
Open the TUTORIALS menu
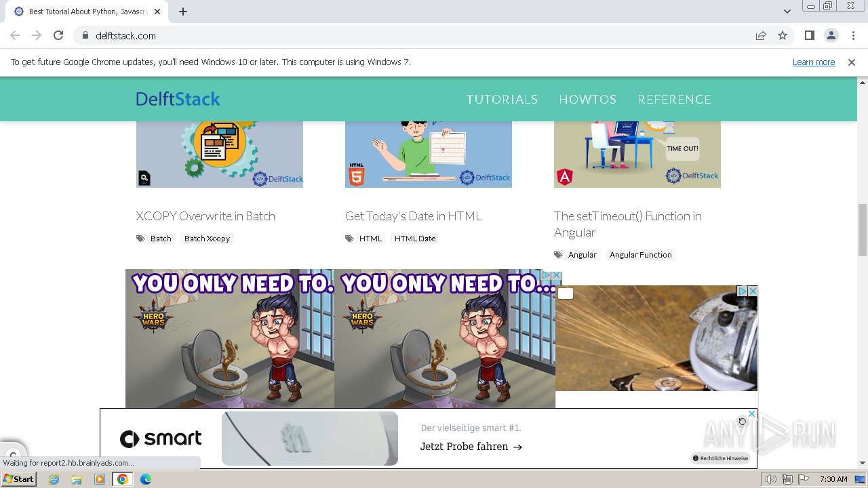[x=502, y=99]
